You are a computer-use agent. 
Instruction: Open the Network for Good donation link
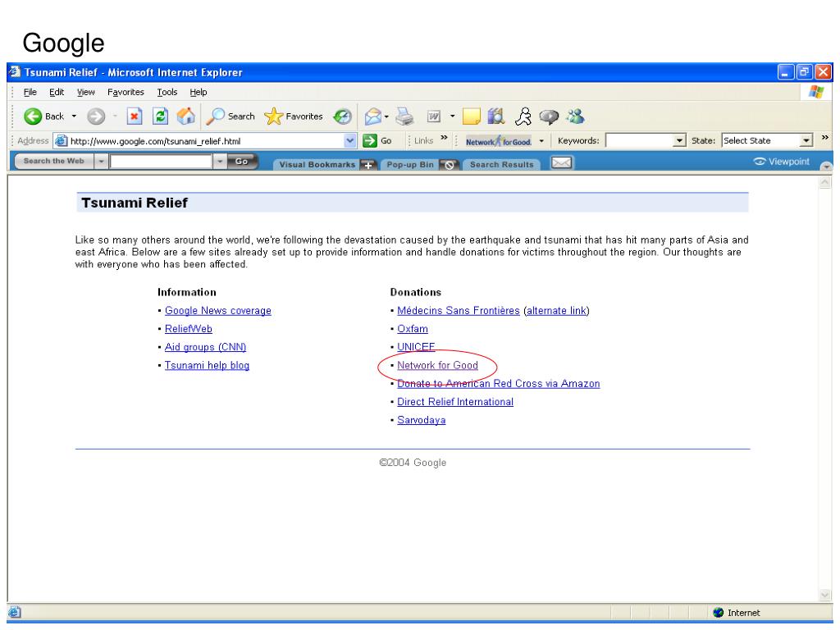tap(438, 365)
